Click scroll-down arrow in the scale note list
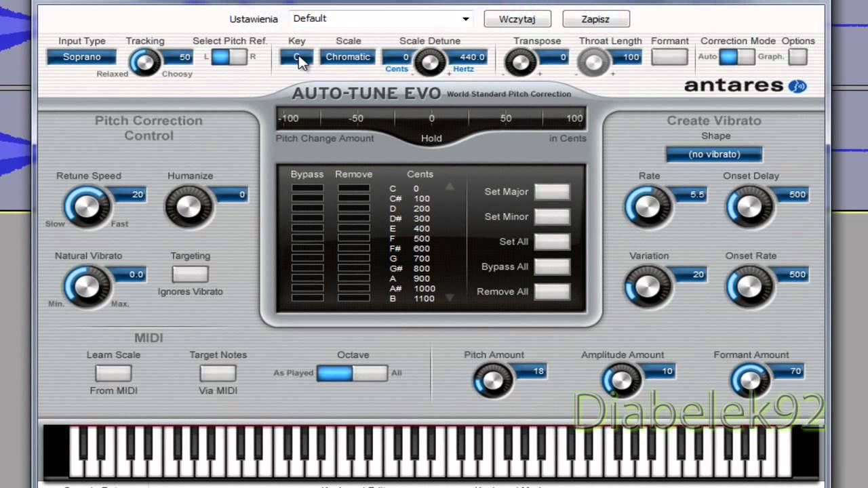Screen dimensions: 868x488 point(449,298)
